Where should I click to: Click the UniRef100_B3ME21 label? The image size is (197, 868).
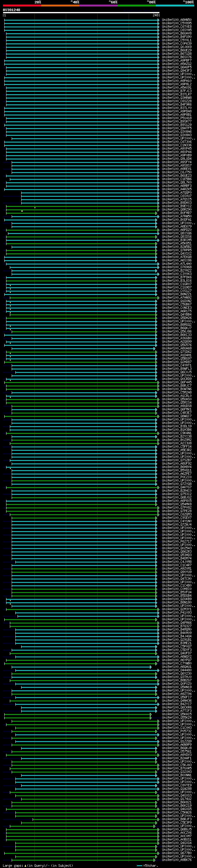(x=177, y=643)
